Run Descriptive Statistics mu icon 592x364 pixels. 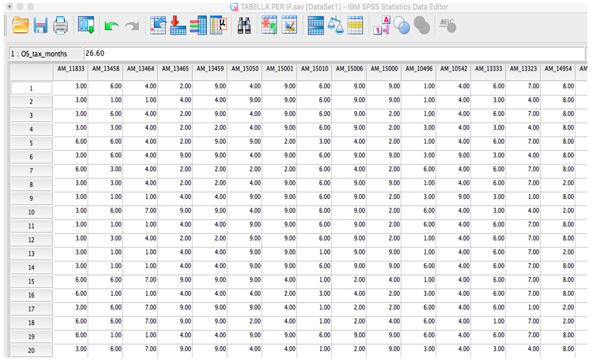218,25
